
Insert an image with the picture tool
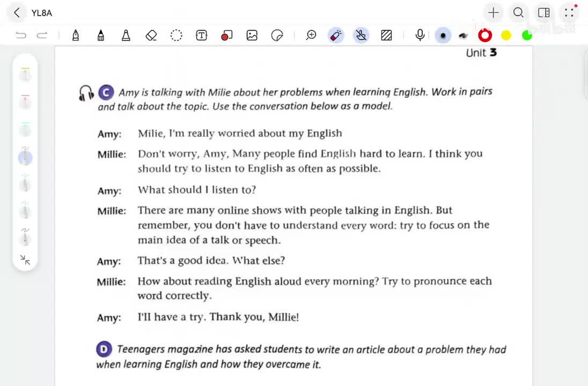(x=252, y=35)
